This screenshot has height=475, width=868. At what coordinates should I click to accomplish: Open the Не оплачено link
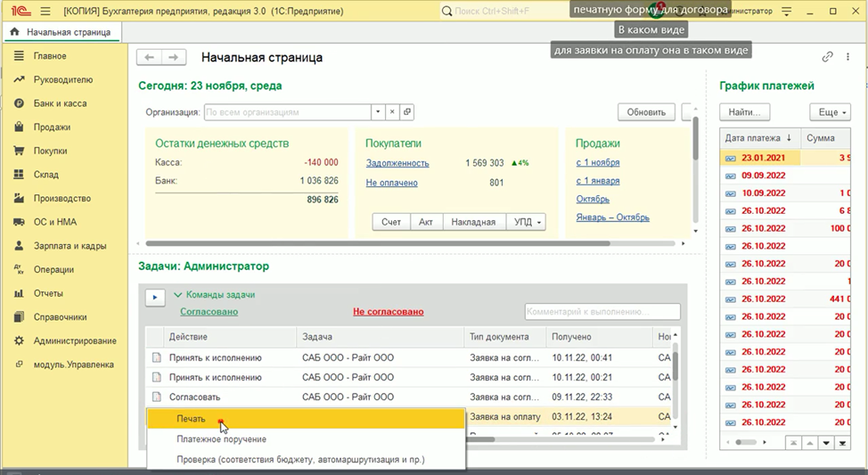391,183
